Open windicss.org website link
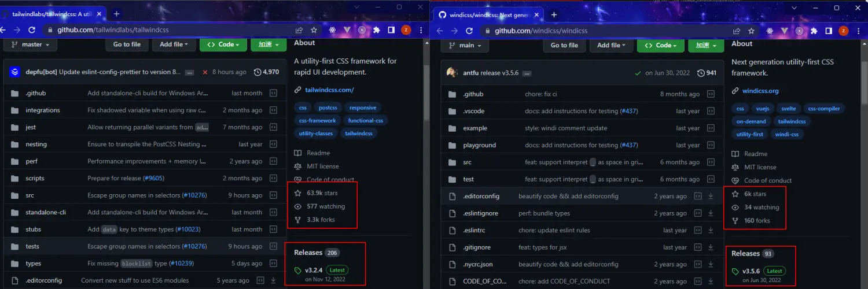 760,91
